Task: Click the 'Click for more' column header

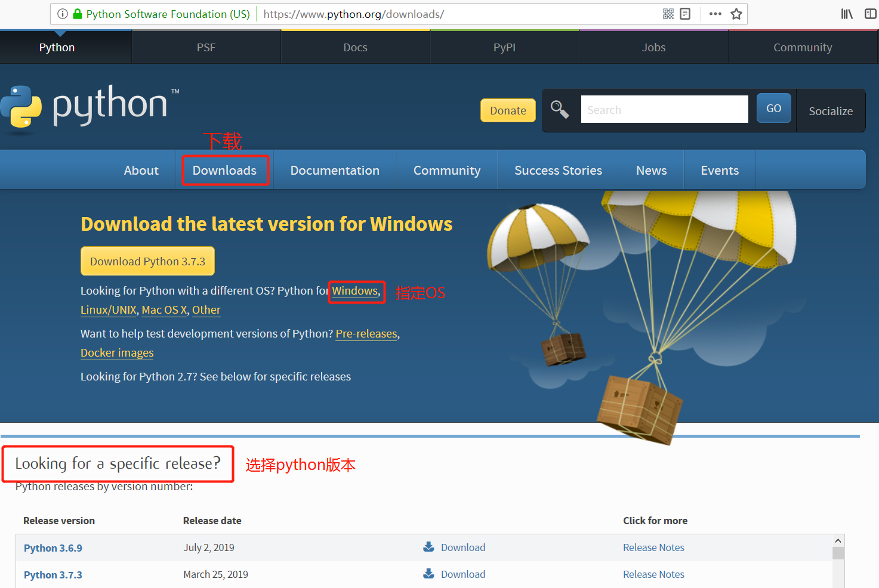Action: (x=655, y=521)
